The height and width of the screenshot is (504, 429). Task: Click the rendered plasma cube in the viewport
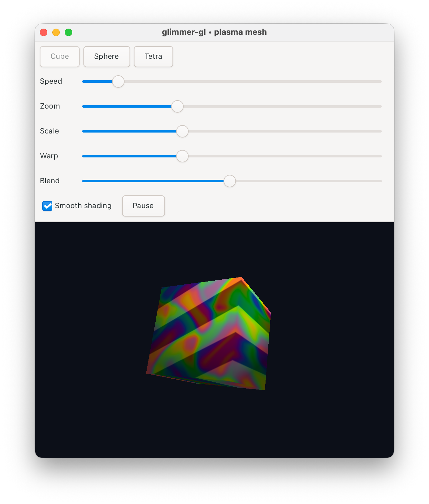click(x=209, y=334)
